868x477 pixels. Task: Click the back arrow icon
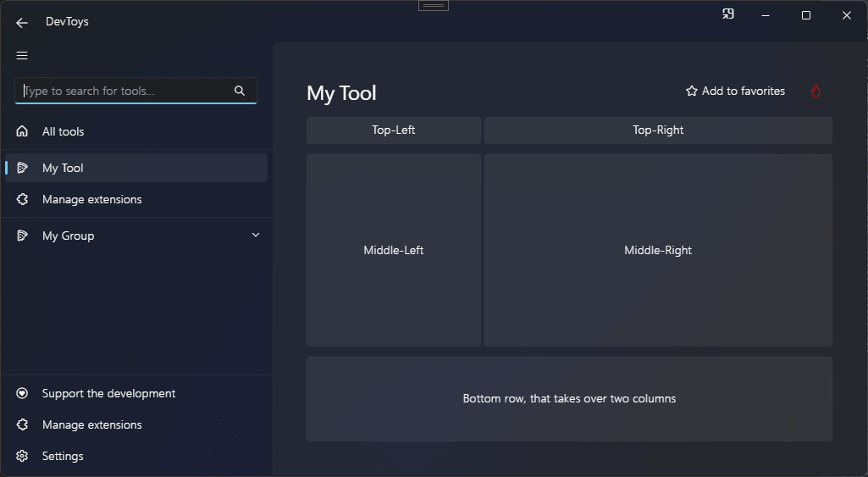(21, 22)
